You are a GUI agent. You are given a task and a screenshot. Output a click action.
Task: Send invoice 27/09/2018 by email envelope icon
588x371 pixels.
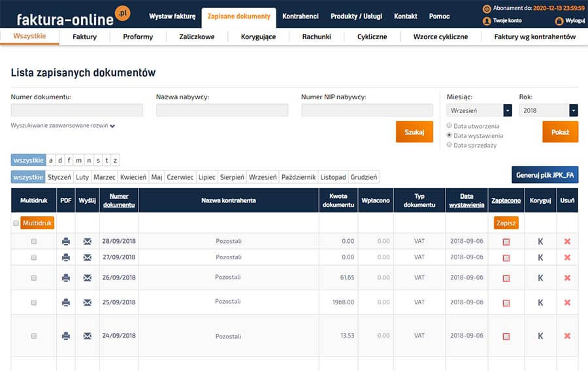pos(88,257)
